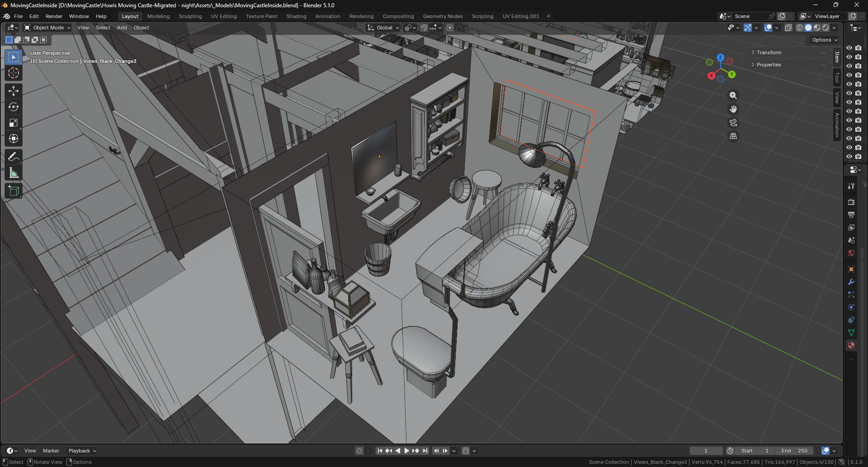
Task: Open the viewport shading options dropdown
Action: [x=835, y=28]
